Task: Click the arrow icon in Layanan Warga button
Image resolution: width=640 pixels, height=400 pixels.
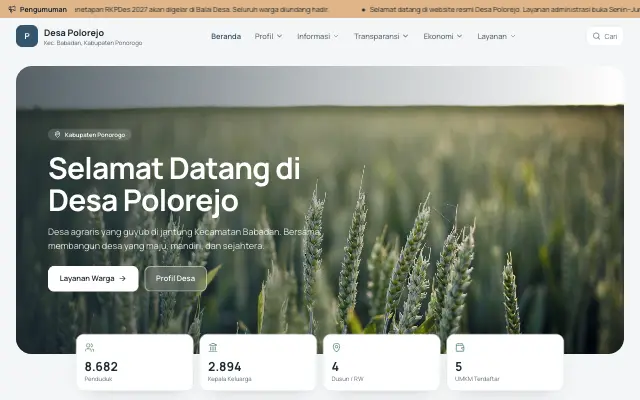Action: tap(122, 278)
